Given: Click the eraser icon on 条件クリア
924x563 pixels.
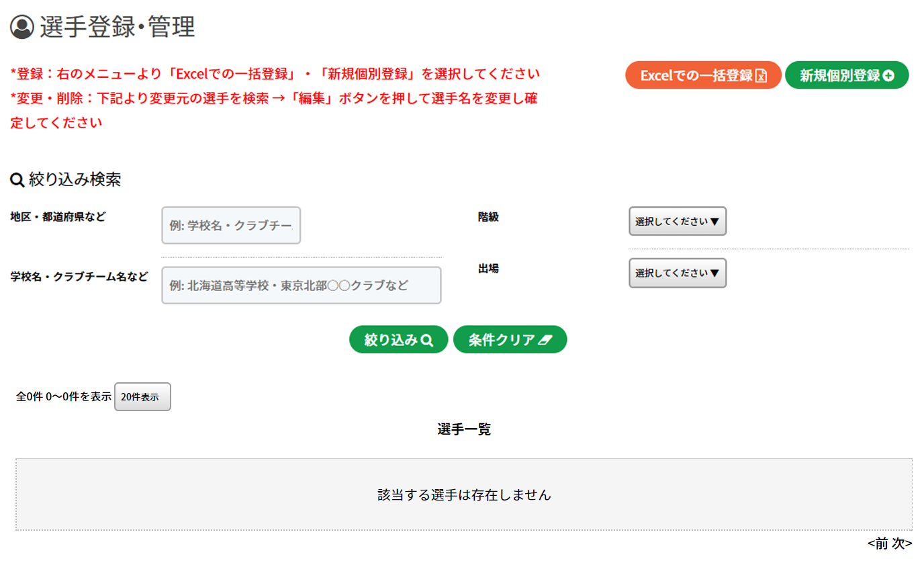Looking at the screenshot, I should (x=545, y=340).
